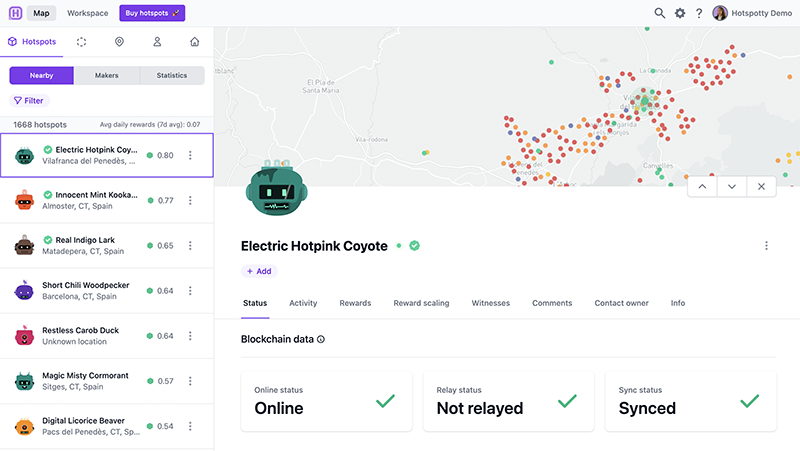The width and height of the screenshot is (800, 451).
Task: Click the help question mark icon
Action: (699, 13)
